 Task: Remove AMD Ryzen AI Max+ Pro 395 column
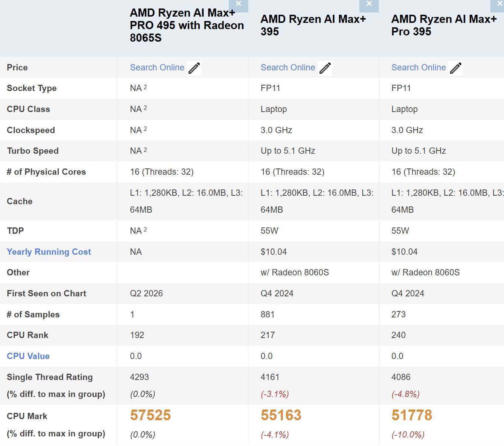tap(498, 5)
